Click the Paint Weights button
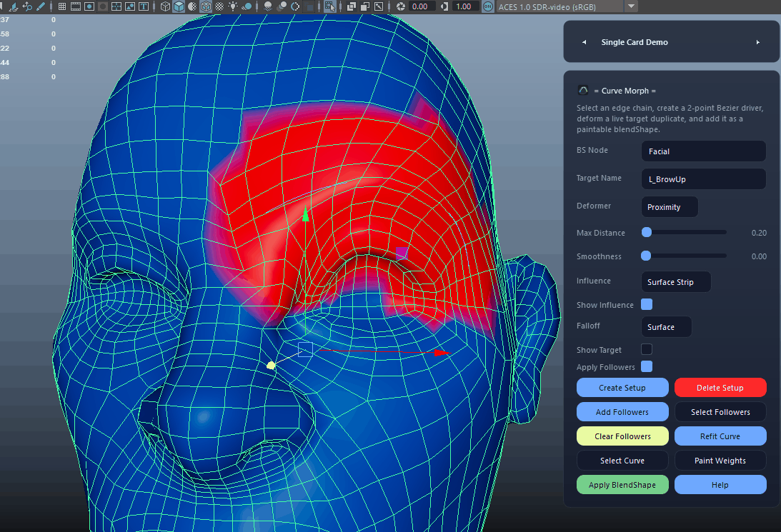The image size is (781, 532). [720, 461]
